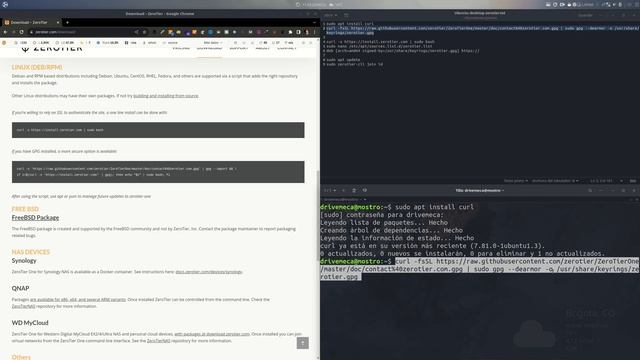Screen dimensions: 640x360
Task: Open Chrome extensions puzzle icon
Action: [x=291, y=32]
